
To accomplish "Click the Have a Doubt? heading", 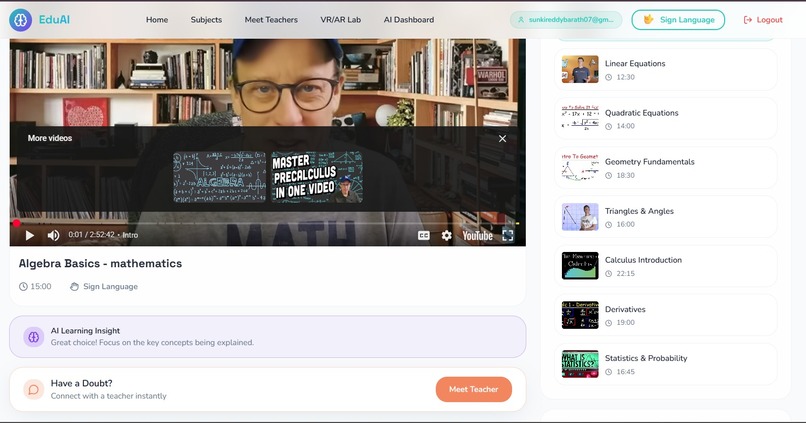I will coord(81,383).
